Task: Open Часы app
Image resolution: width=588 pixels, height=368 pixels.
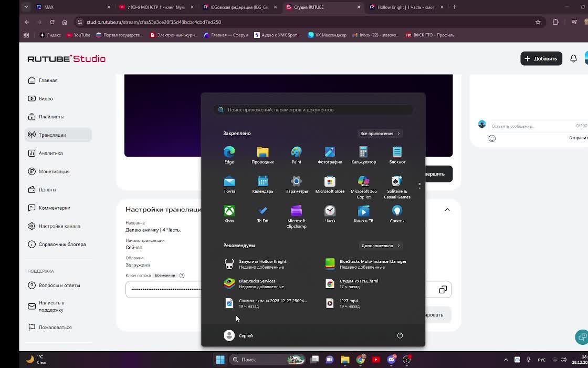Action: [330, 214]
